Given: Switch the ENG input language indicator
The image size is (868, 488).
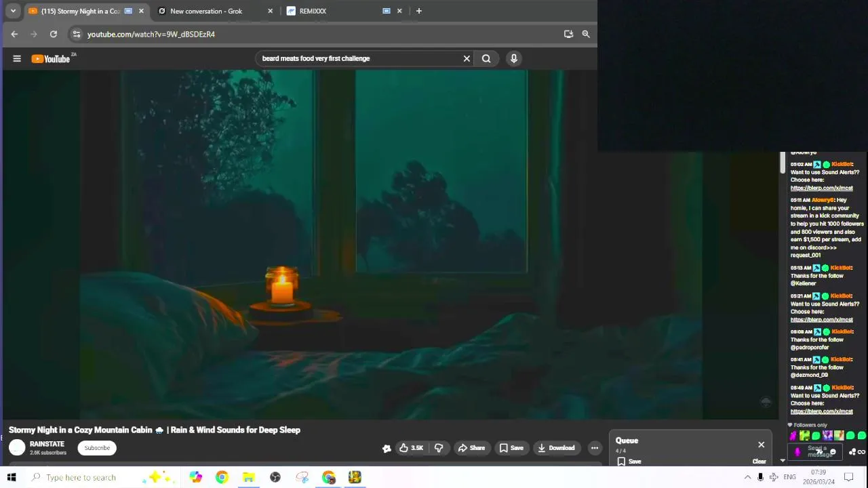Looking at the screenshot, I should (x=789, y=477).
